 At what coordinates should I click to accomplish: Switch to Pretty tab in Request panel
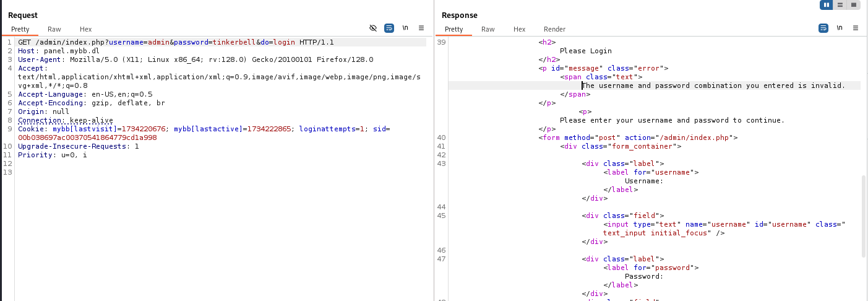(x=20, y=29)
